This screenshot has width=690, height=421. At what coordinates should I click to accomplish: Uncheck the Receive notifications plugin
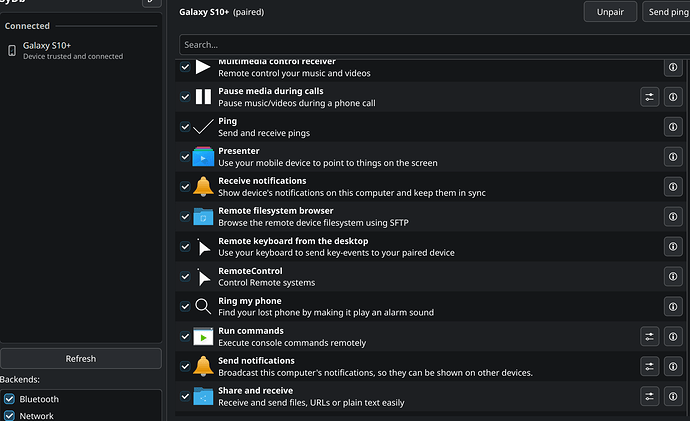tap(185, 187)
